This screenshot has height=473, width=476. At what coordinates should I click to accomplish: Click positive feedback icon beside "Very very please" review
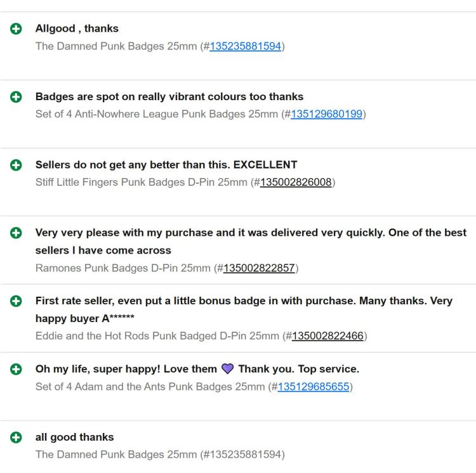16,233
